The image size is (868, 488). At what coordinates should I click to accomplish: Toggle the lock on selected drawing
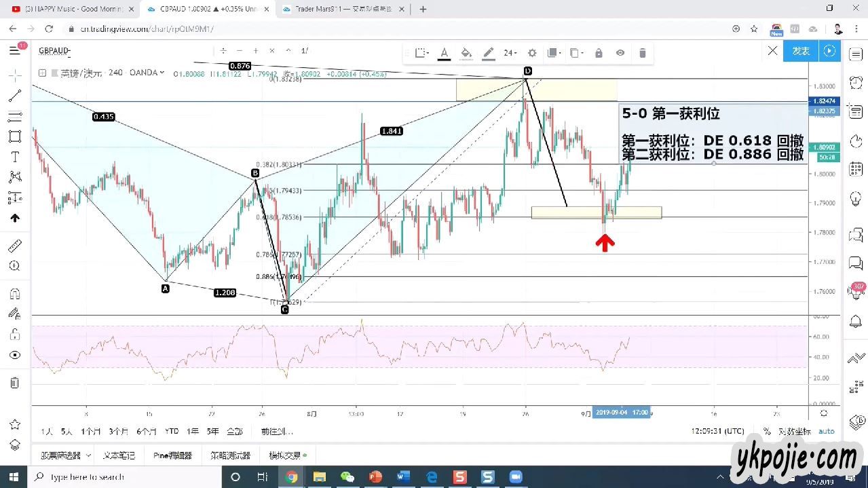599,53
